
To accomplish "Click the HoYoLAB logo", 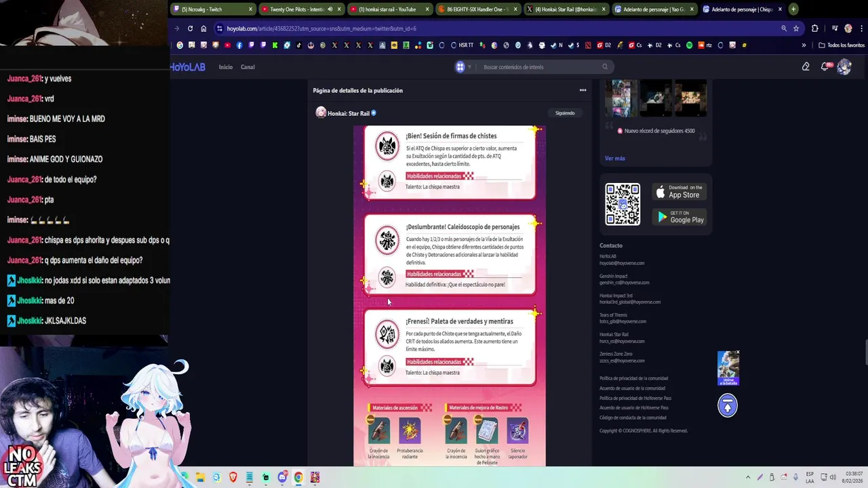I will (x=188, y=67).
